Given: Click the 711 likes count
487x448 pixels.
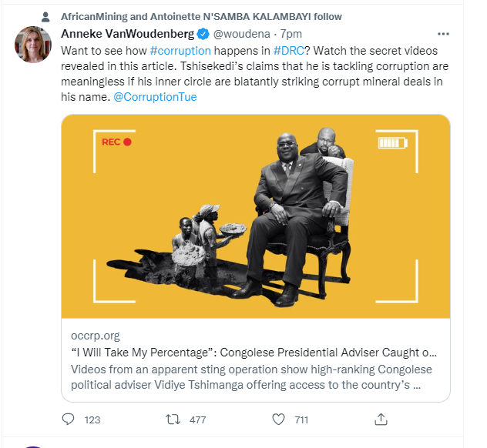Looking at the screenshot, I should (300, 420).
